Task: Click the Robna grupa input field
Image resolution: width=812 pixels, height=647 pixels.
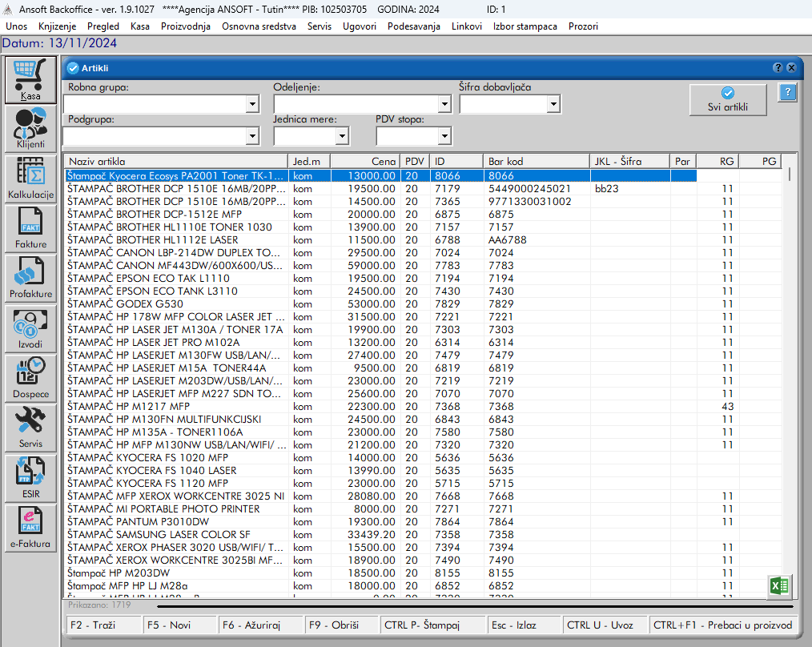Action: point(155,104)
